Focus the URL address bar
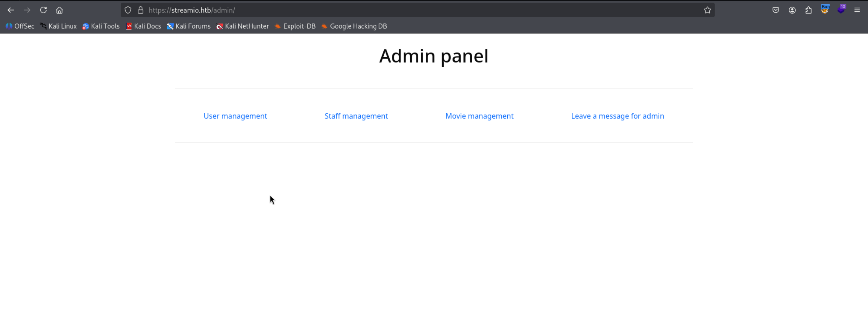 tap(404, 10)
